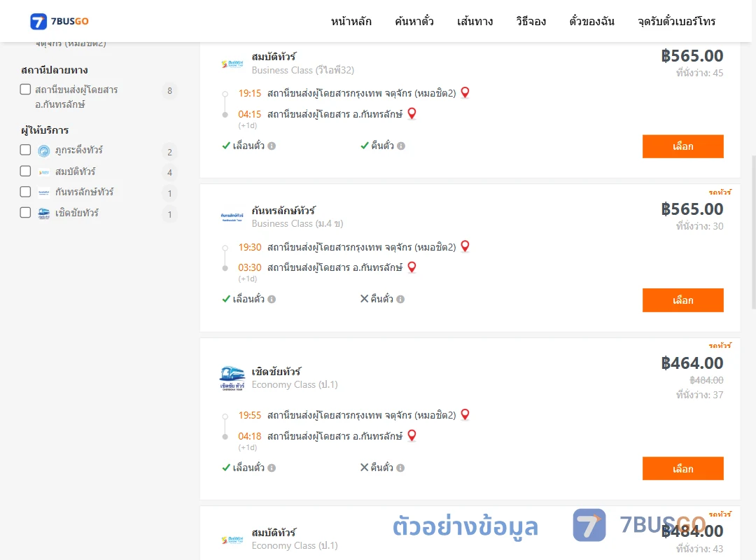Screen dimensions: 756x560
Task: Select the สมบัติทัวร์ Business Class 19:15 trip
Action: 682,146
